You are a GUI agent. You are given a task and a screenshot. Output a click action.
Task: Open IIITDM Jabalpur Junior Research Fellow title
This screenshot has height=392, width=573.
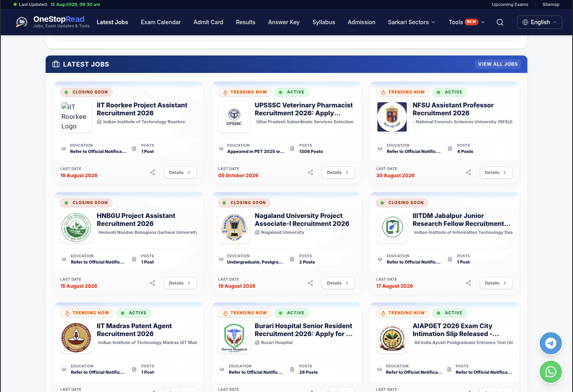[461, 220]
